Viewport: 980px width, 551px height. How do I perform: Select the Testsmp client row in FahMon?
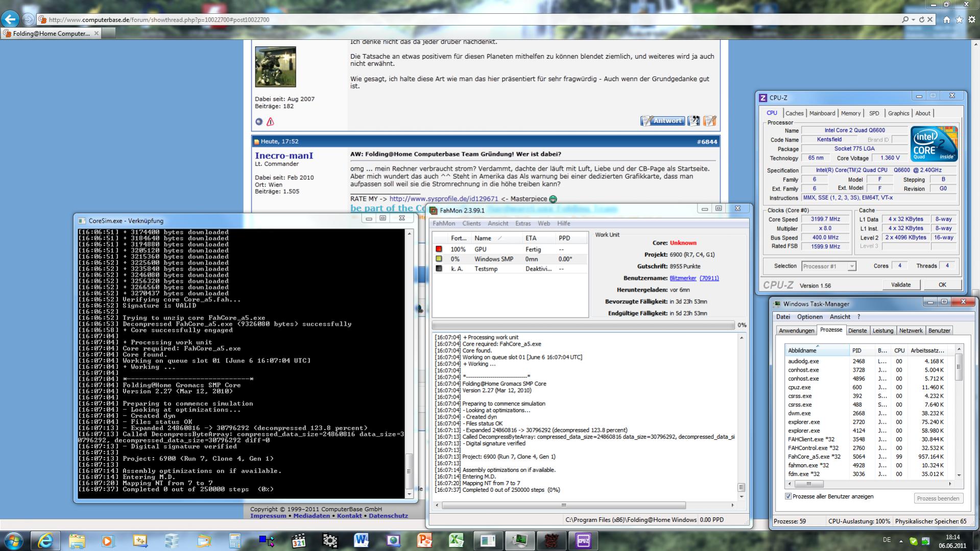[x=510, y=269]
